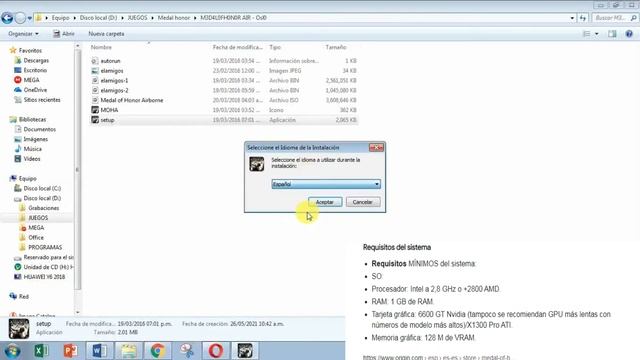The height and width of the screenshot is (360, 640).
Task: Select JUEGOS in the address breadcrumb
Action: click(137, 18)
